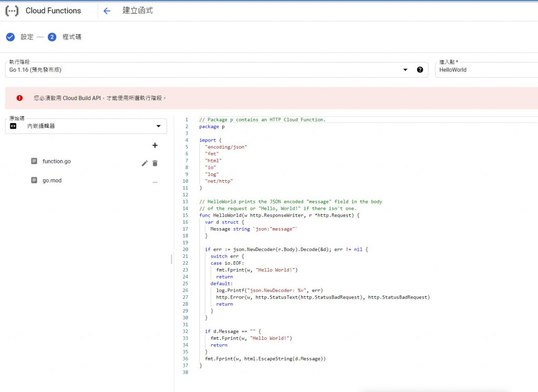The width and height of the screenshot is (538, 392).
Task: Open function.go in the file list
Action: click(x=57, y=161)
